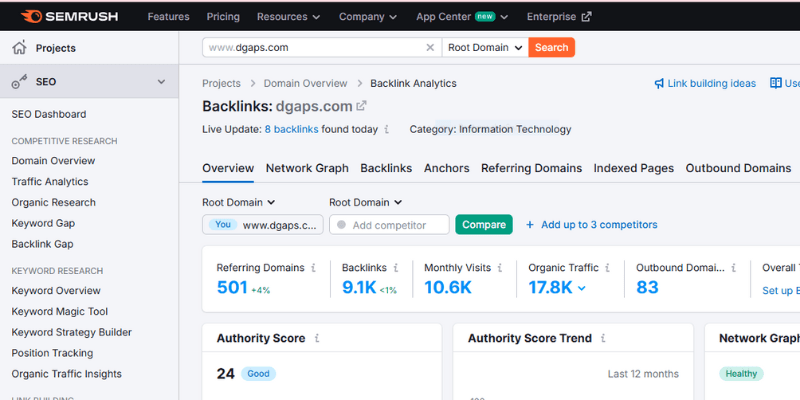Open Enterprise external link icon
Viewport: 800px width, 400px height.
click(587, 16)
